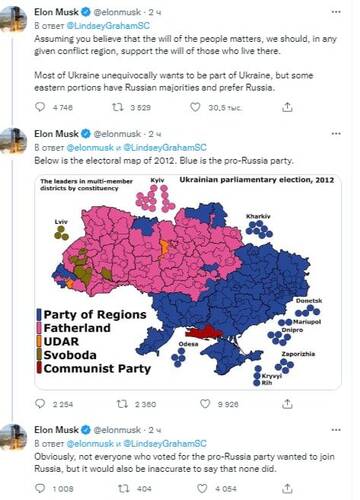360x500 pixels.
Task: Retweet the electoral map tweet with 2360 retweets
Action: tap(122, 404)
